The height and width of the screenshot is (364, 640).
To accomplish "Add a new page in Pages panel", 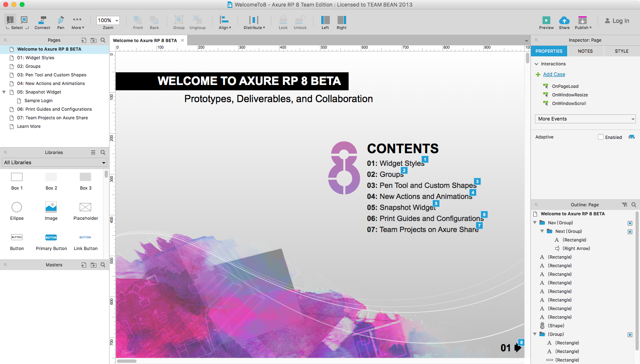I will coord(84,40).
